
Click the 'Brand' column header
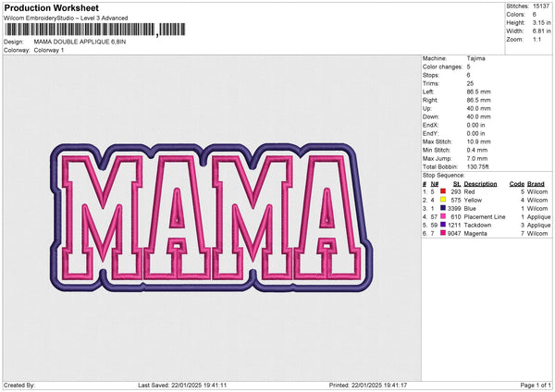[536, 184]
